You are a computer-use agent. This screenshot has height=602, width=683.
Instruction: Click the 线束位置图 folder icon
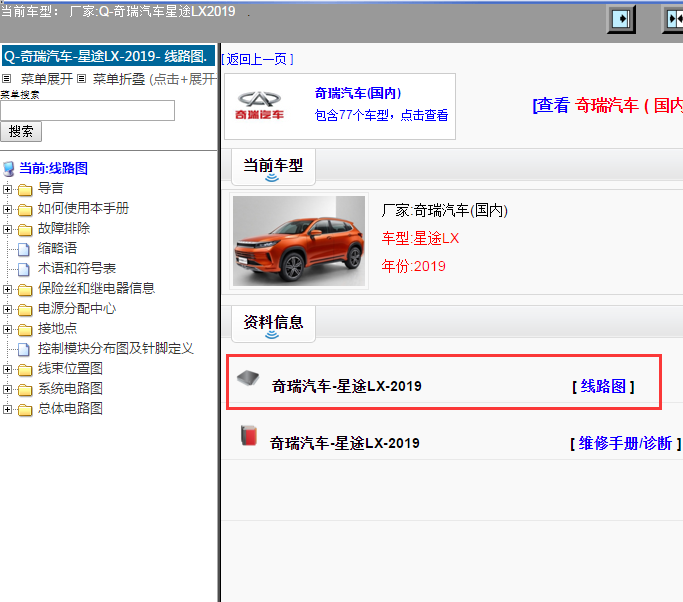tap(25, 370)
